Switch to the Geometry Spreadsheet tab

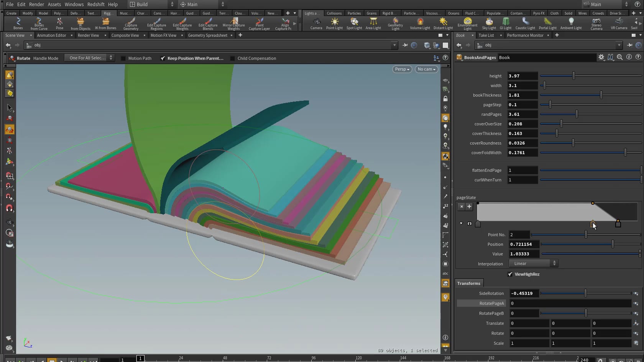click(207, 35)
